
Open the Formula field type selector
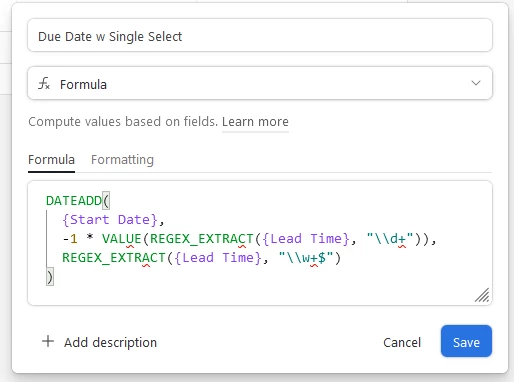[260, 83]
